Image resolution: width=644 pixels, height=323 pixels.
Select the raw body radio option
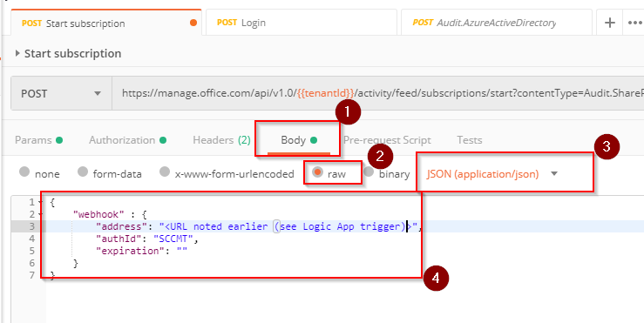[316, 172]
